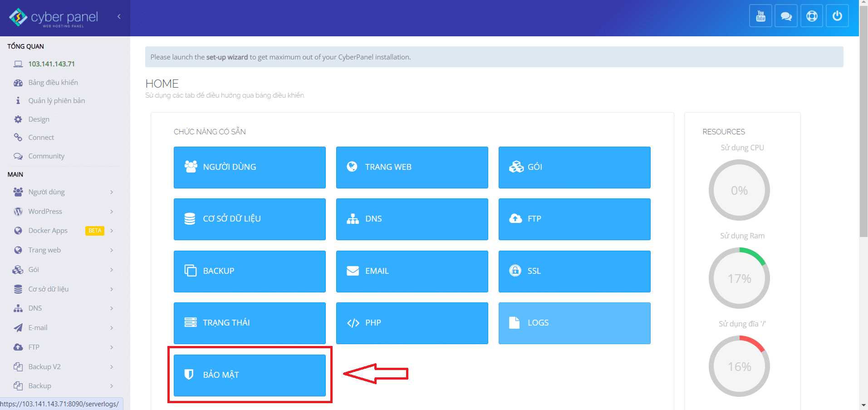Click the set-up wizard link

coord(227,57)
